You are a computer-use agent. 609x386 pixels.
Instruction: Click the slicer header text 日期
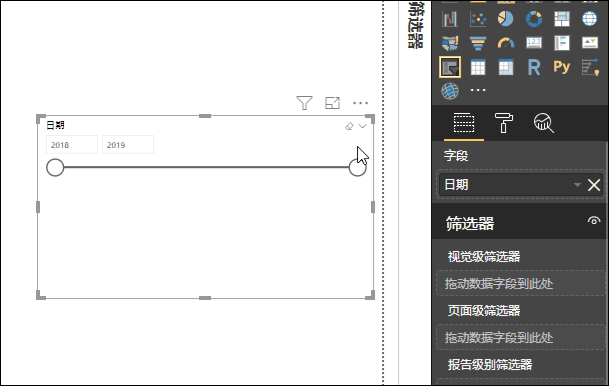tap(56, 125)
